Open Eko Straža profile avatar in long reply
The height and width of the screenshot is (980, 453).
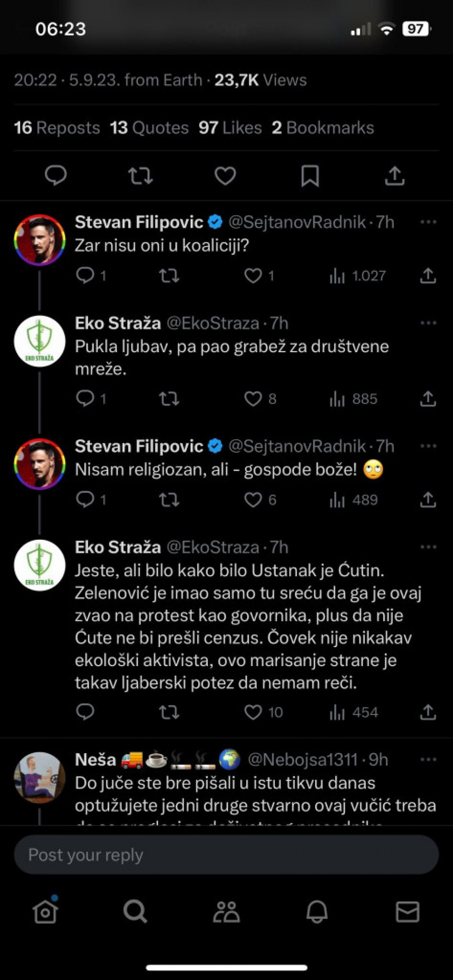pyautogui.click(x=40, y=565)
